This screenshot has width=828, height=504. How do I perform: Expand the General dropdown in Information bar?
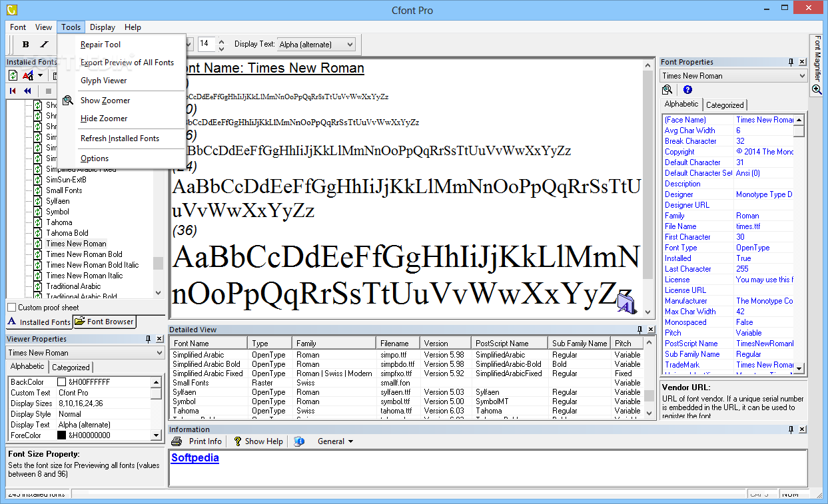tap(351, 441)
